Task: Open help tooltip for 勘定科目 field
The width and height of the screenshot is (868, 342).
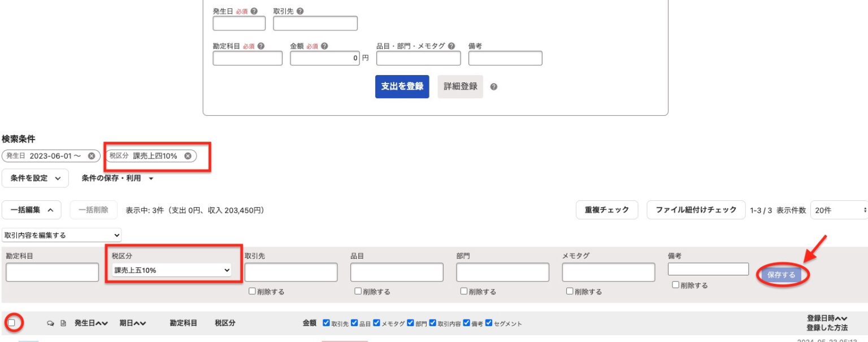Action: point(261,46)
